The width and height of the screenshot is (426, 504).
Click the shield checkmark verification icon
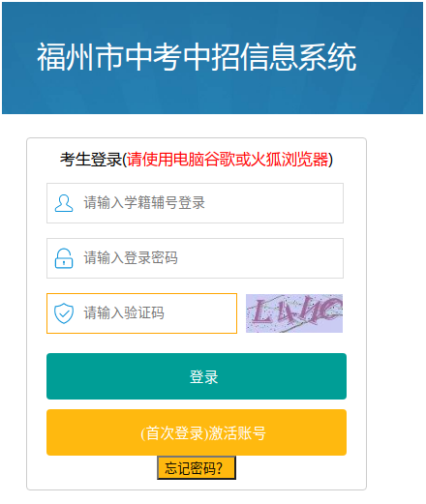click(x=64, y=313)
